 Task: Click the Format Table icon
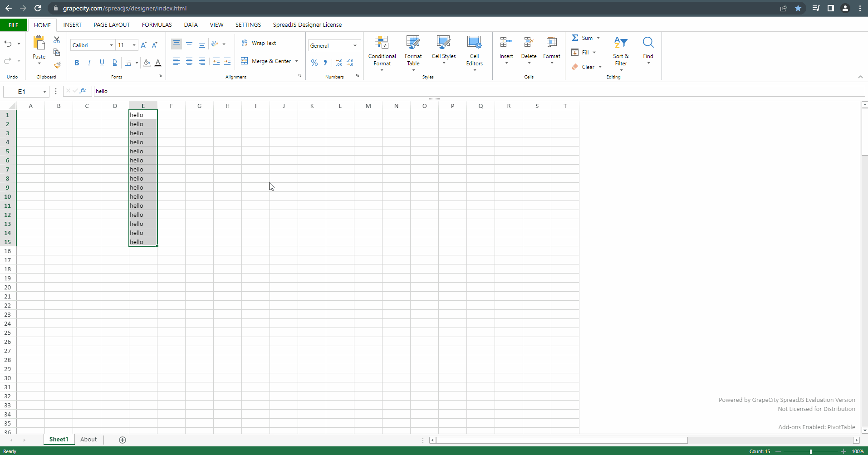coord(413,43)
